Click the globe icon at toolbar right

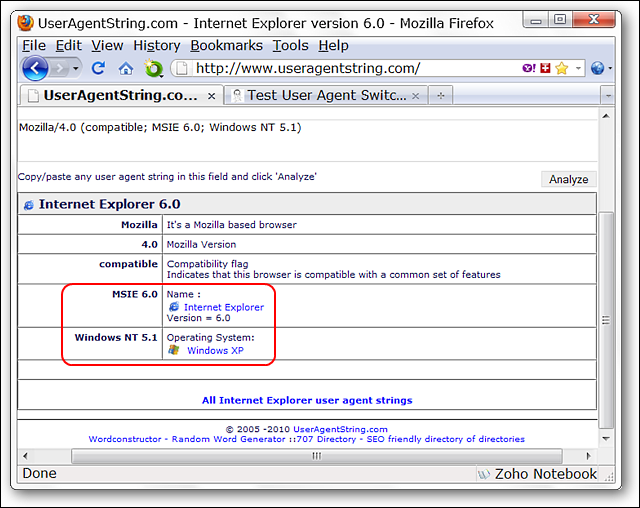coord(597,68)
